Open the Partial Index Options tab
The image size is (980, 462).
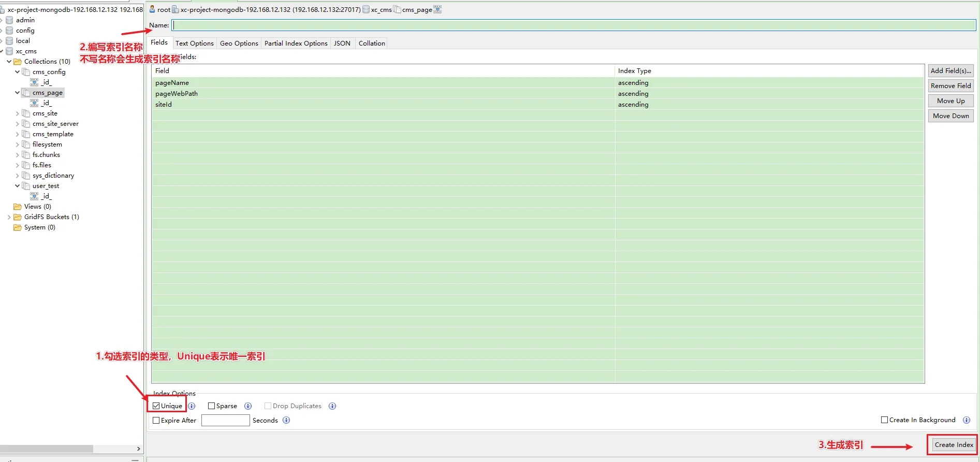pyautogui.click(x=296, y=44)
